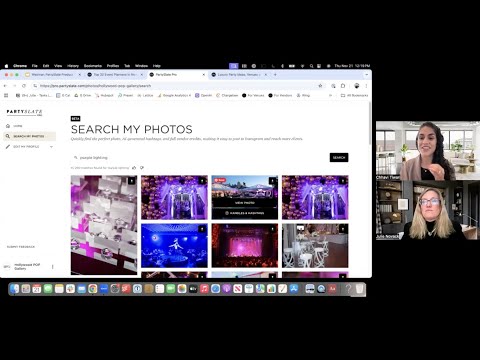The height and width of the screenshot is (360, 480).
Task: Show hidden bookmarks overflow chevron
Action: (x=330, y=95)
